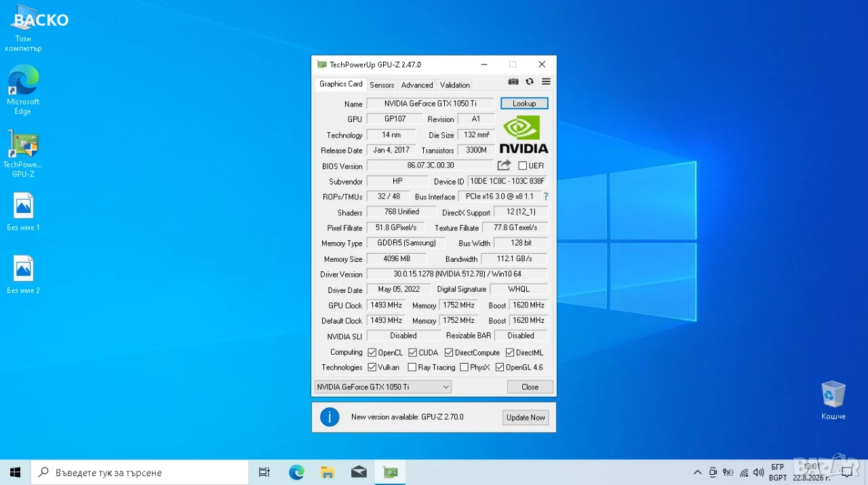Click the Close button in GPU-Z
The width and height of the screenshot is (868, 485).
tap(530, 387)
